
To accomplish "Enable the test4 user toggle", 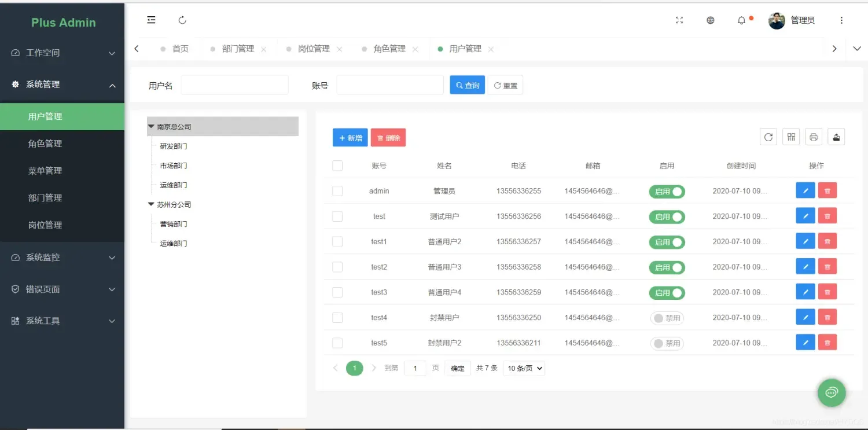I will coord(667,317).
